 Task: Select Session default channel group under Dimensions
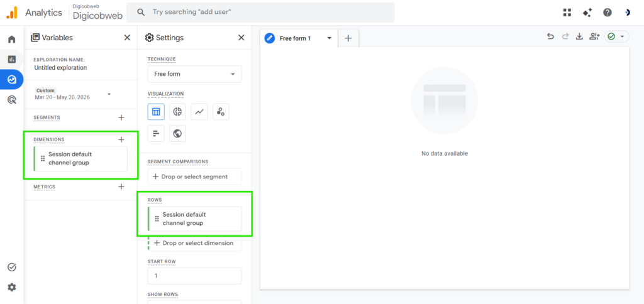point(80,159)
